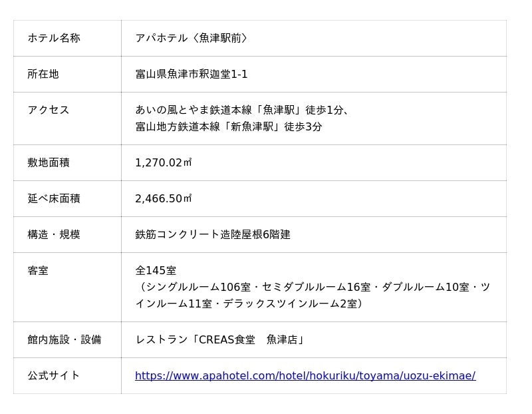This screenshot has width=532, height=414.
Task: Click the 1,270.02㎡ site area value
Action: click(164, 162)
